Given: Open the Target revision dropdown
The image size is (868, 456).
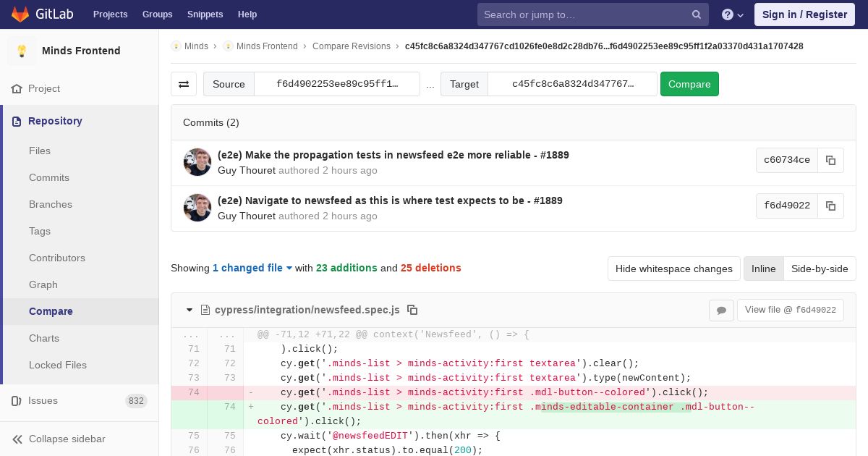Looking at the screenshot, I should coord(573,84).
